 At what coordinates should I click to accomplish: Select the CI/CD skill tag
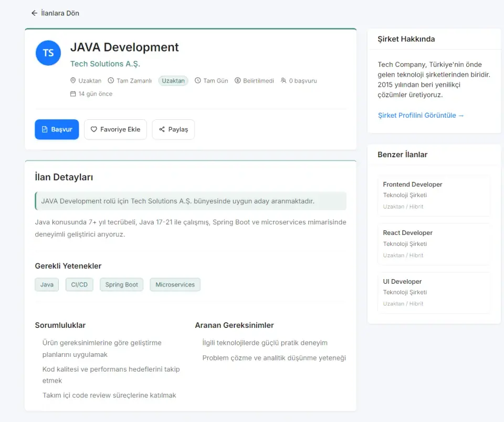click(x=79, y=285)
